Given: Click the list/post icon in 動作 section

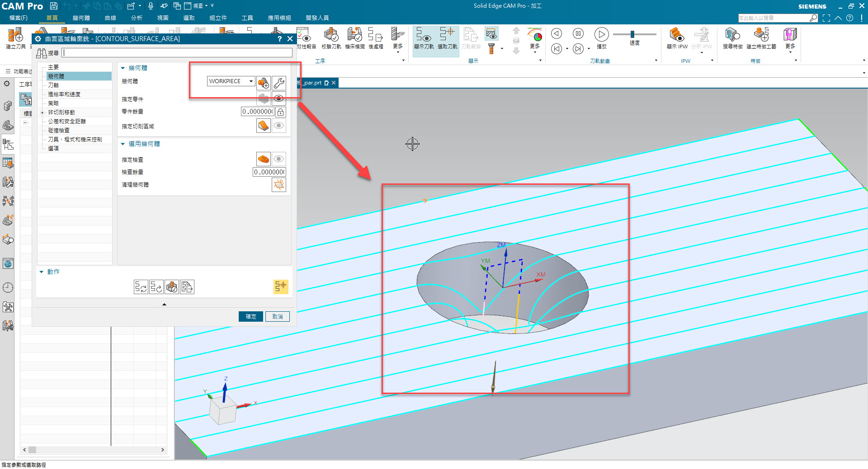Looking at the screenshot, I should [x=187, y=287].
